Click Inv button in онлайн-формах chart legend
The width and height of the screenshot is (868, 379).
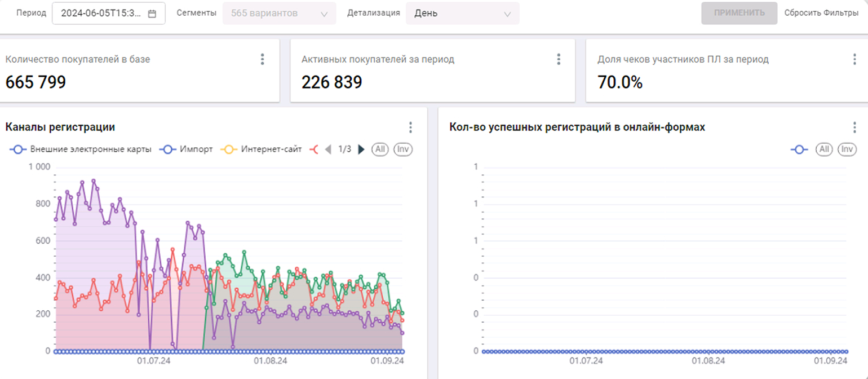click(846, 149)
